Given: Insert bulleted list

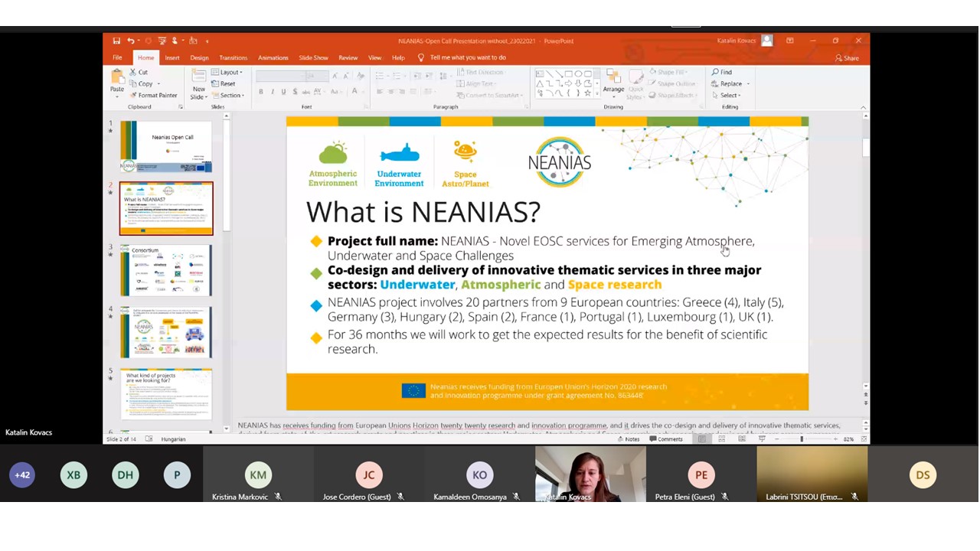Looking at the screenshot, I should tap(380, 76).
